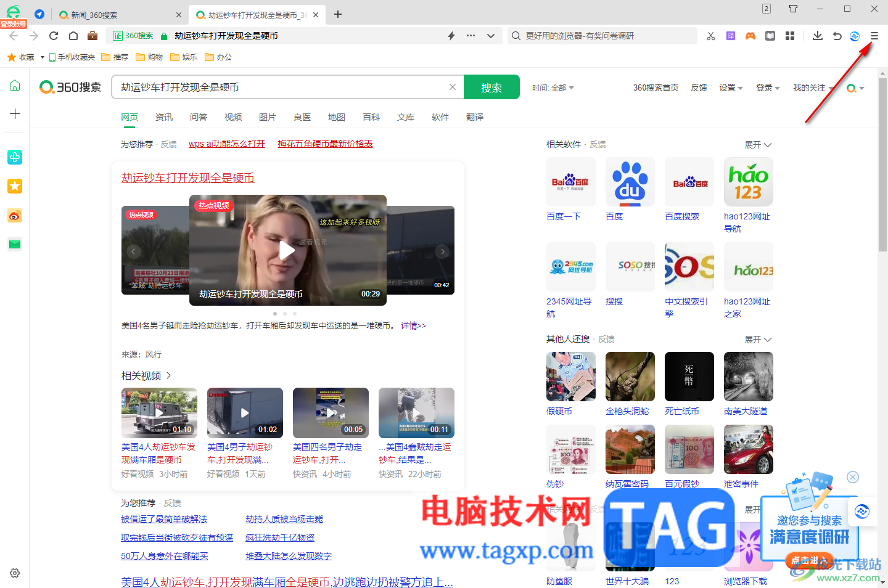The width and height of the screenshot is (888, 588).
Task: Select the 视频 search tab
Action: [x=233, y=117]
